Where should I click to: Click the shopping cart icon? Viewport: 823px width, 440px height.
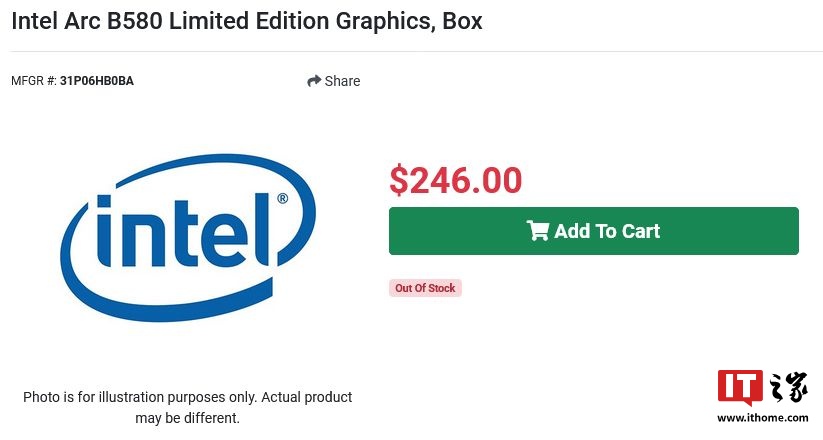(538, 231)
